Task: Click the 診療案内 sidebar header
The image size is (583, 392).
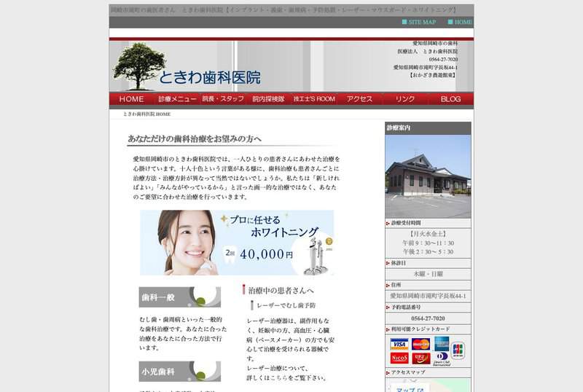Action: (428, 128)
